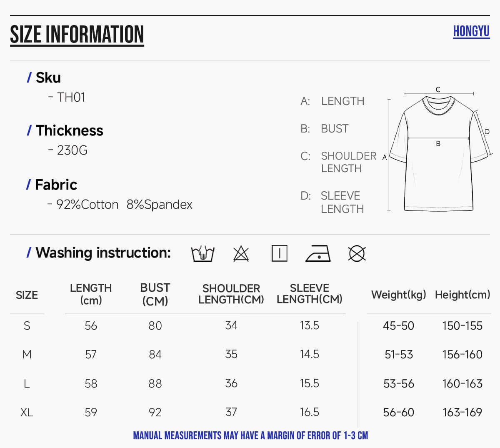Click the B: BUST legend entry
500x448 pixels.
click(x=325, y=129)
